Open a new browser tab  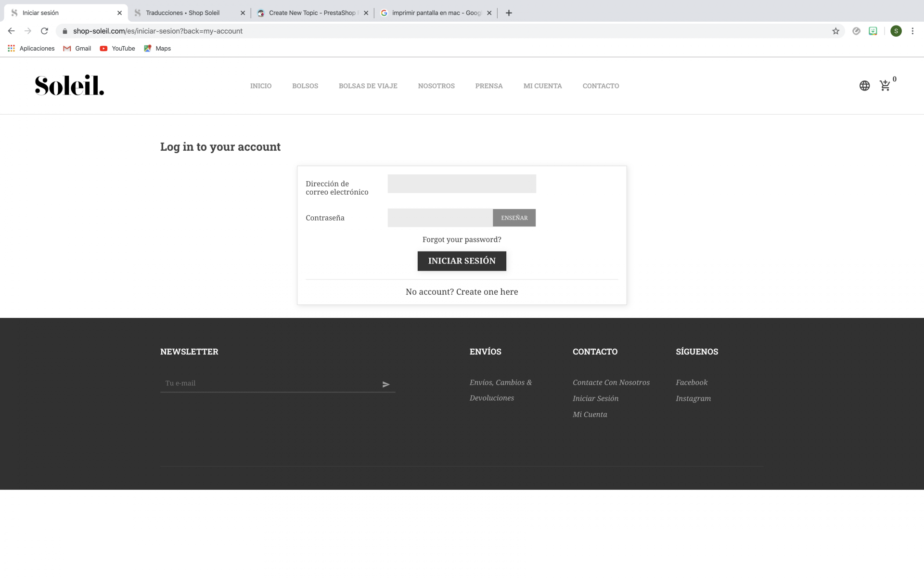pyautogui.click(x=509, y=13)
